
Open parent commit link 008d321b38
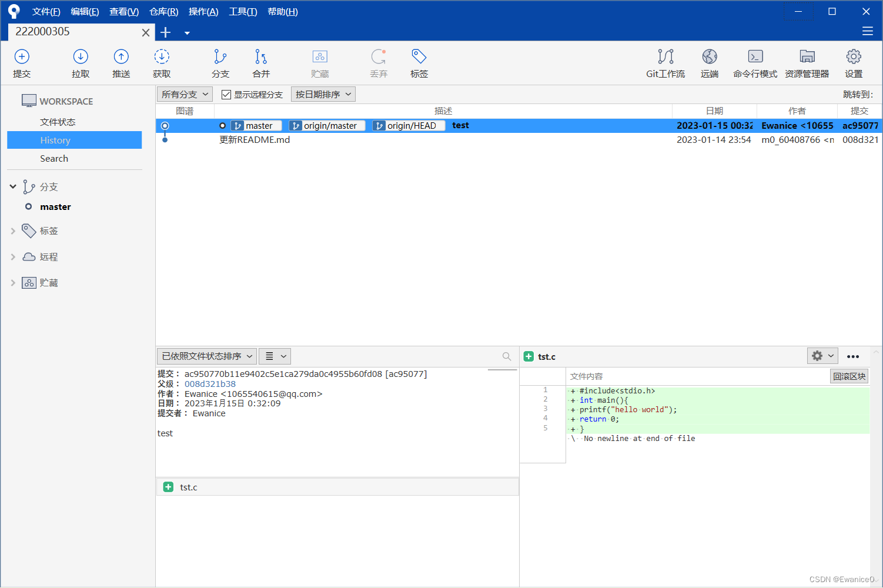tap(210, 384)
